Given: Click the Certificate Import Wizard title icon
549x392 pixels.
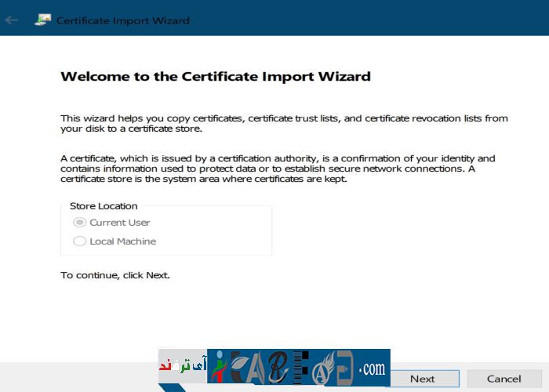Looking at the screenshot, I should 42,20.
